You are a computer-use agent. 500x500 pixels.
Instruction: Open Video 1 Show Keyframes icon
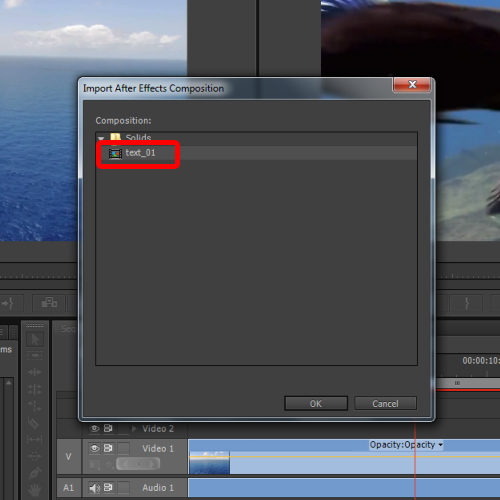pos(109,464)
